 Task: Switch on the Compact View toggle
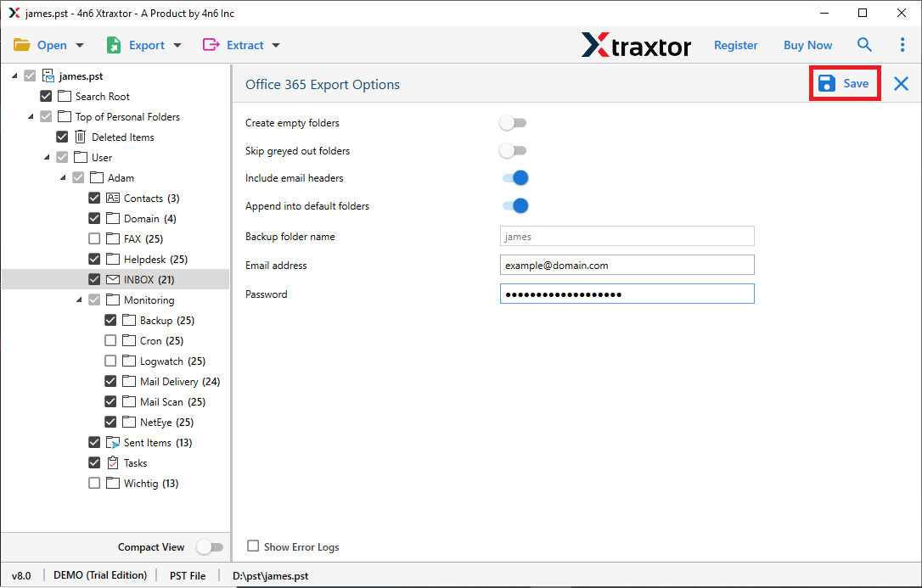[210, 546]
